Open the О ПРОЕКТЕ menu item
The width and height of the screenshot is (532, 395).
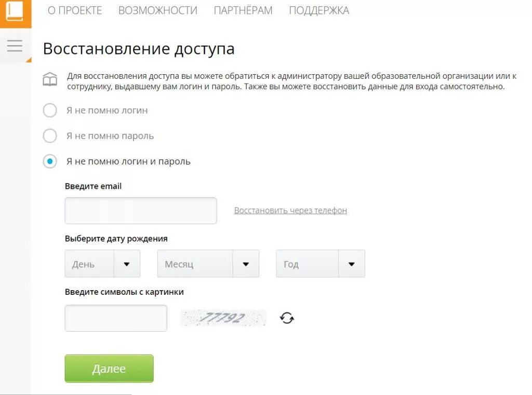click(x=75, y=10)
